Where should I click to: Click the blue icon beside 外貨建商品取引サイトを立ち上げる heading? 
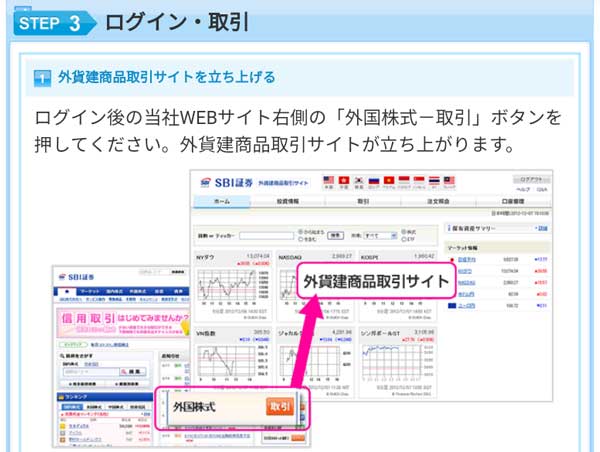tap(42, 77)
